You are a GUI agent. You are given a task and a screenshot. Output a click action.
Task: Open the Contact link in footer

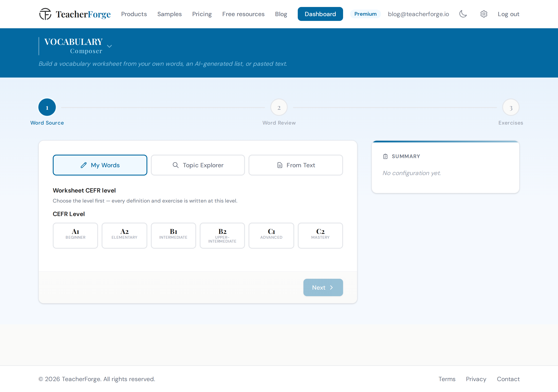(x=508, y=379)
